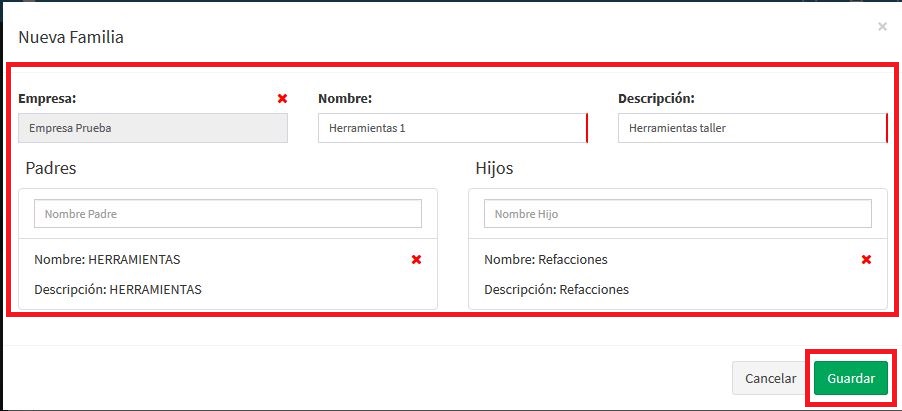Click 'Descripción: HERRAMIENTAS' text in Padres
This screenshot has width=902, height=411.
coord(118,290)
